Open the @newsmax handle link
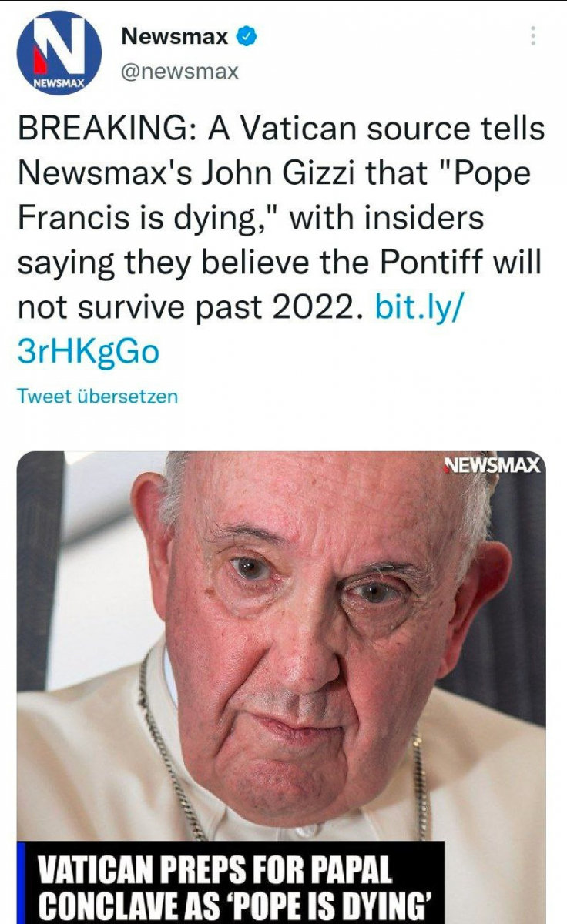The width and height of the screenshot is (567, 924). (x=179, y=72)
